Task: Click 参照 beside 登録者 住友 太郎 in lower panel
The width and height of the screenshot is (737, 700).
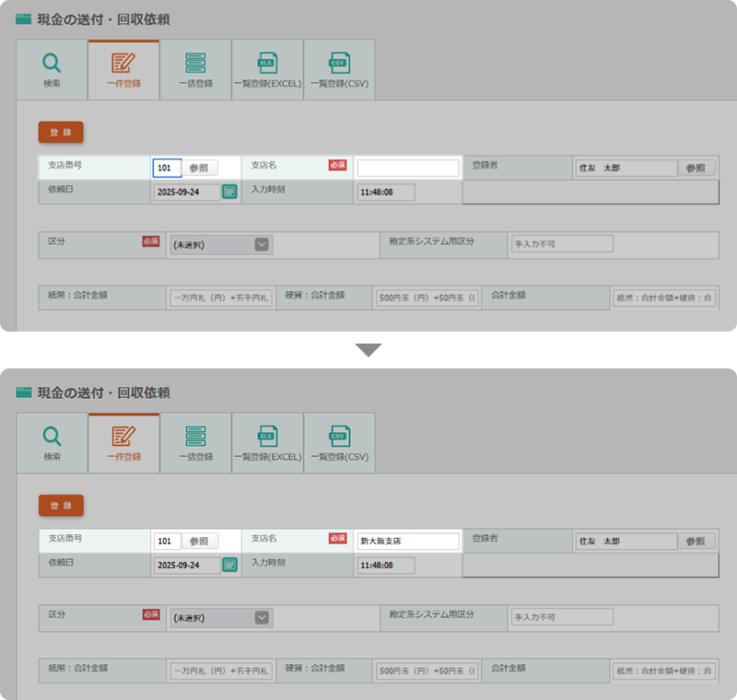Action: tap(696, 541)
